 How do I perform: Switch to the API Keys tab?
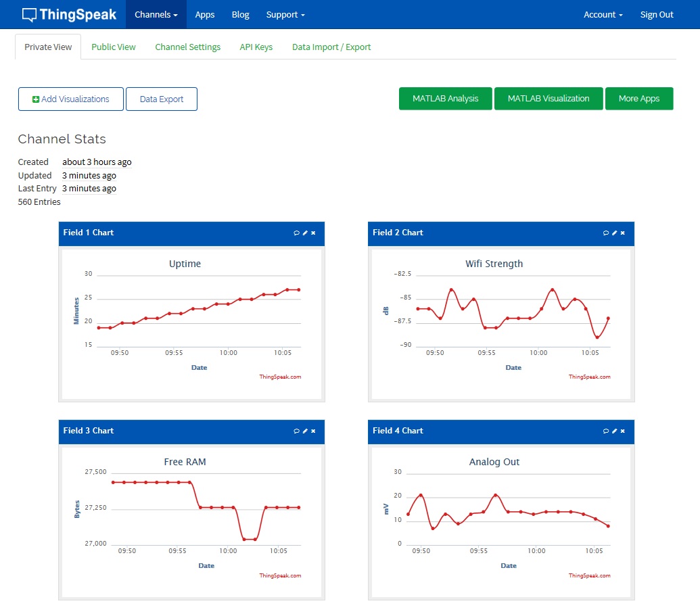256,47
